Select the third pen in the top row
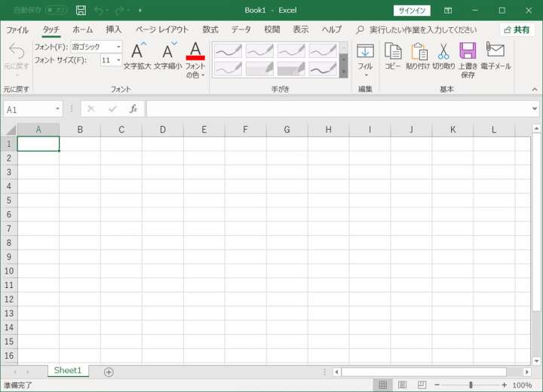 [291, 51]
